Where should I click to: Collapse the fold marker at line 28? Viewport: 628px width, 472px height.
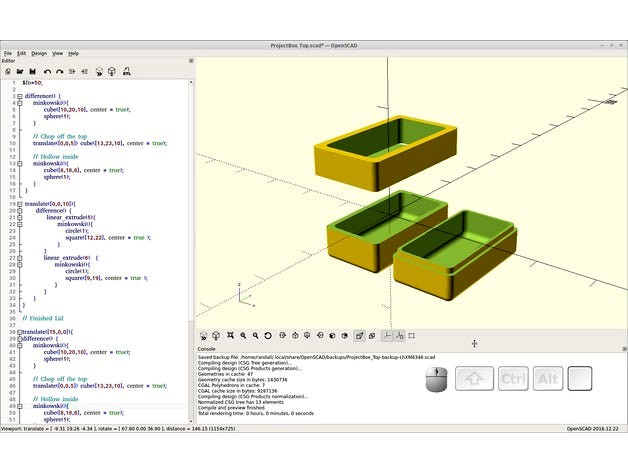(19, 264)
